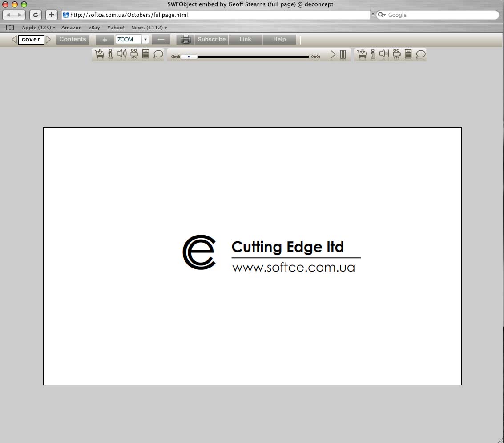The height and width of the screenshot is (443, 504).
Task: Click the right-group speaker audio icon
Action: pyautogui.click(x=384, y=53)
